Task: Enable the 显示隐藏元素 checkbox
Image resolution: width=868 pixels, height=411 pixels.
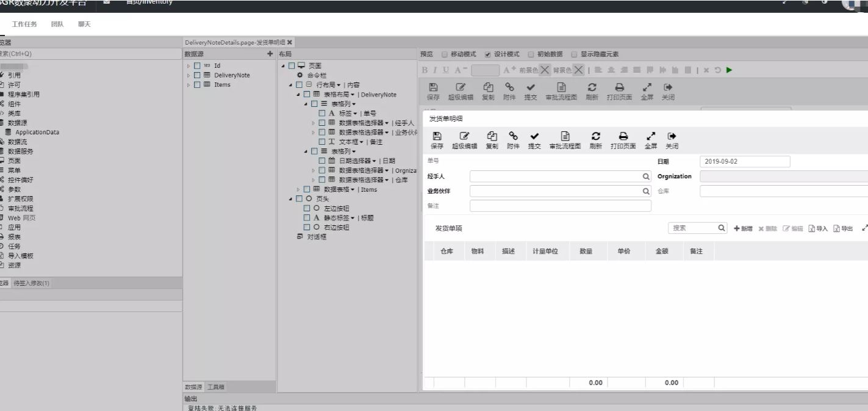Action: [x=574, y=54]
